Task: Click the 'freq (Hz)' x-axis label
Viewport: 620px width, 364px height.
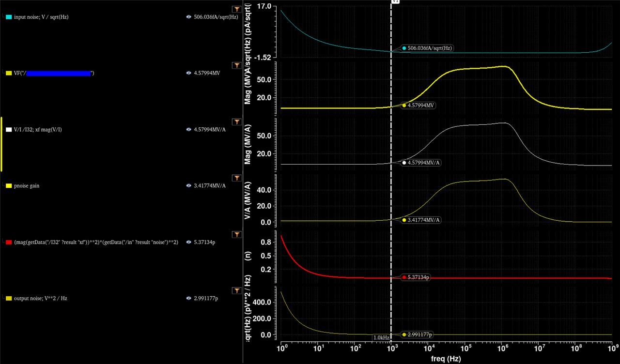Action: coord(446,359)
